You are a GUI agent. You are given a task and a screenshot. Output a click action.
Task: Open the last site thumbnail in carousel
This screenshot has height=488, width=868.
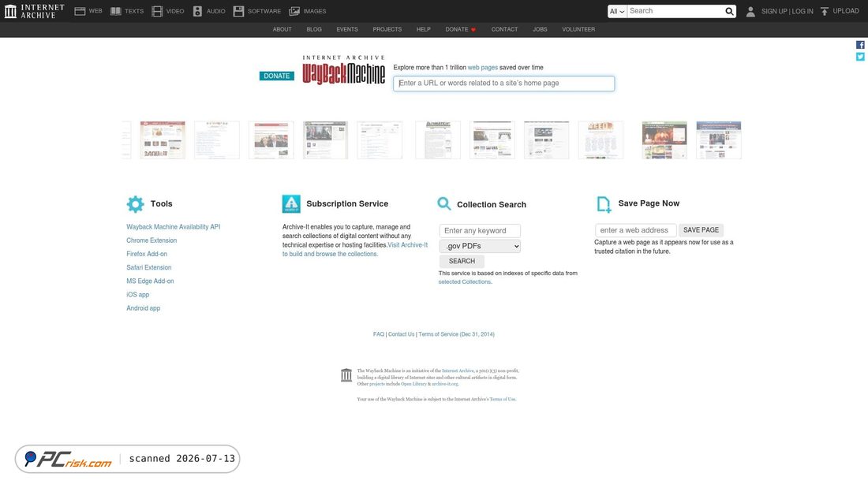[x=719, y=140]
